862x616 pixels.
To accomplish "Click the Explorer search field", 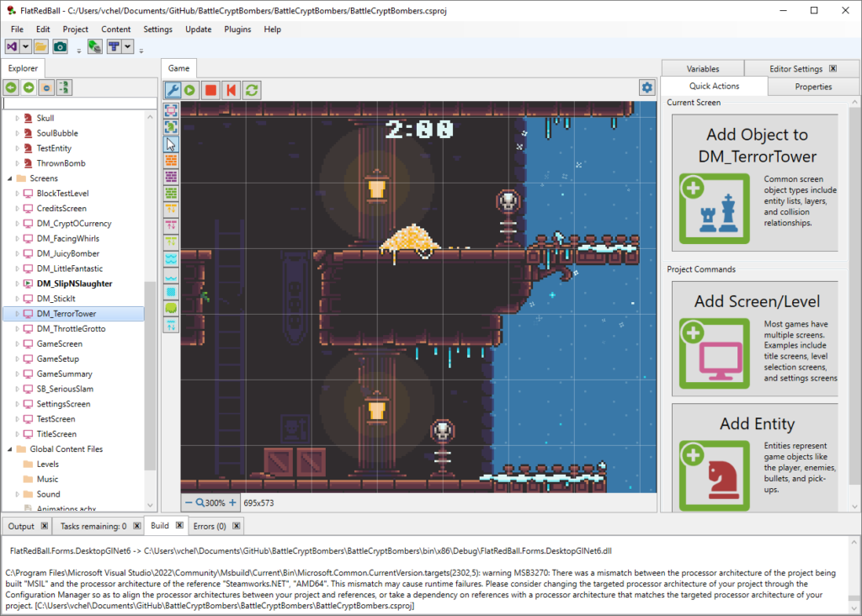I will pos(76,102).
